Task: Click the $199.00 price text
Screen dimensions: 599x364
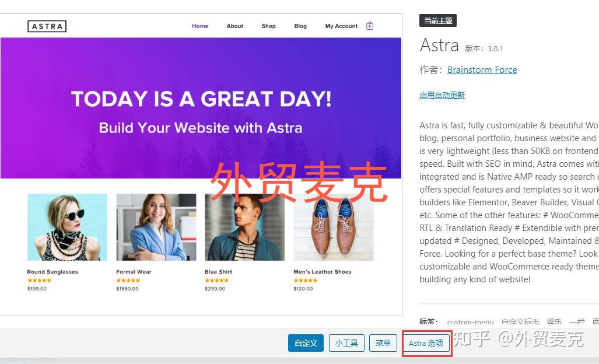Action: tap(37, 289)
